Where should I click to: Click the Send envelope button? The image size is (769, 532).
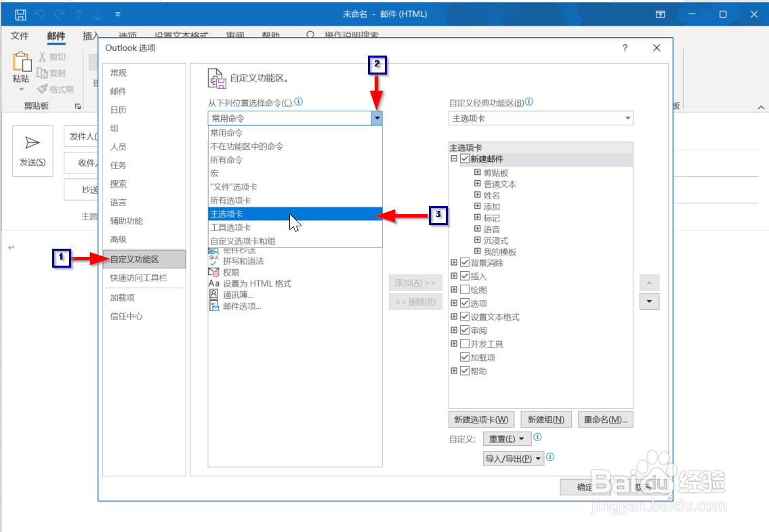pyautogui.click(x=33, y=151)
